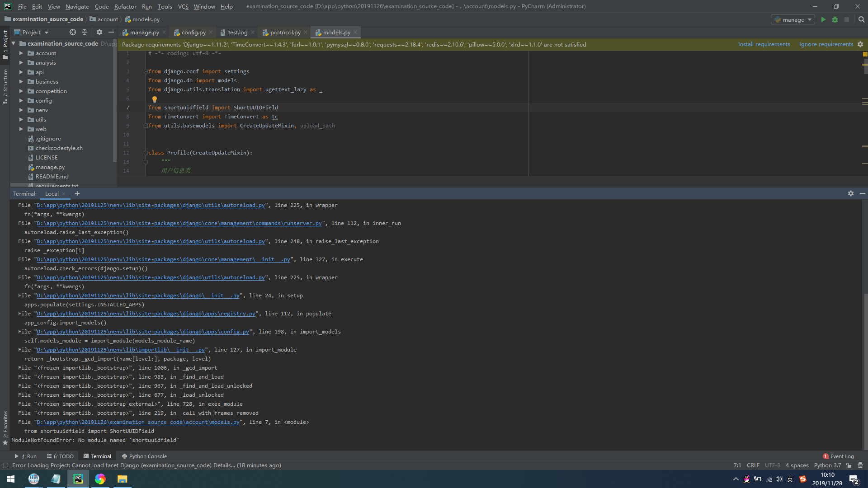The width and height of the screenshot is (868, 488).
Task: Open File Explorer from taskbar
Action: click(x=122, y=479)
